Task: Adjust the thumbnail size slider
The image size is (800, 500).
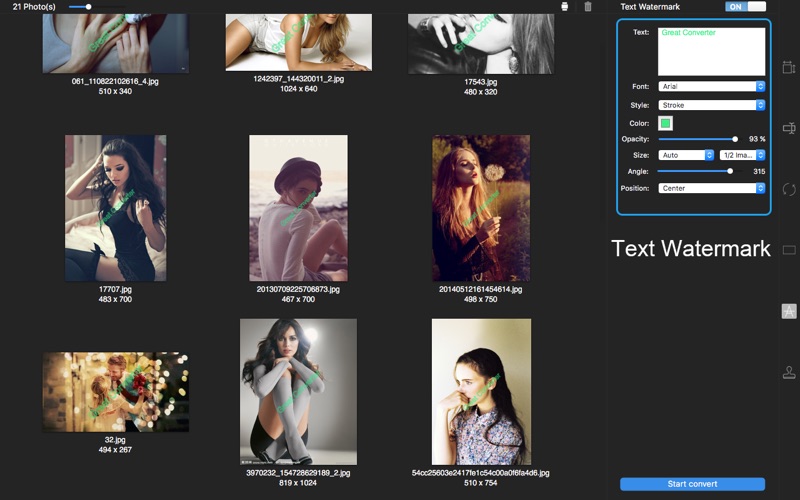Action: coord(97,7)
